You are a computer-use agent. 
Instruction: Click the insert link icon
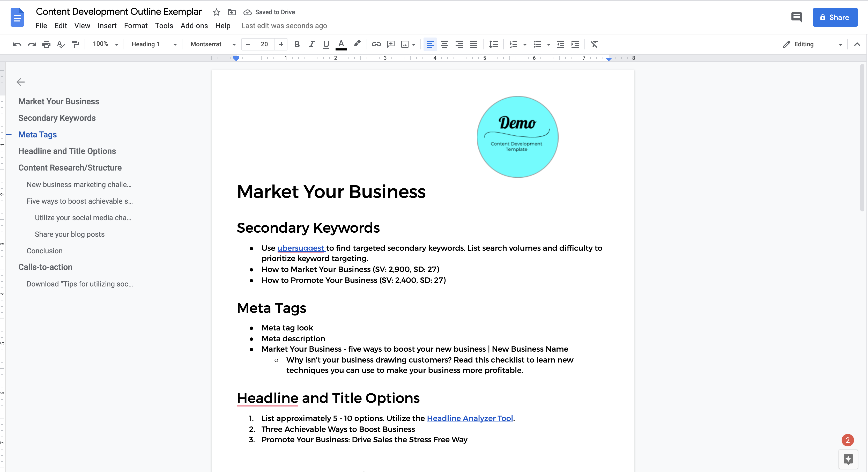(376, 44)
